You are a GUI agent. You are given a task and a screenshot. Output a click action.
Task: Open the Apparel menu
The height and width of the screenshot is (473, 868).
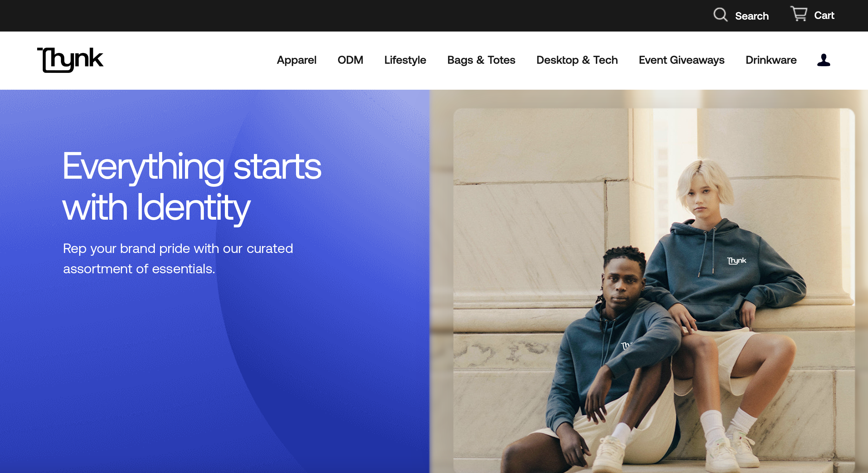[x=296, y=60]
